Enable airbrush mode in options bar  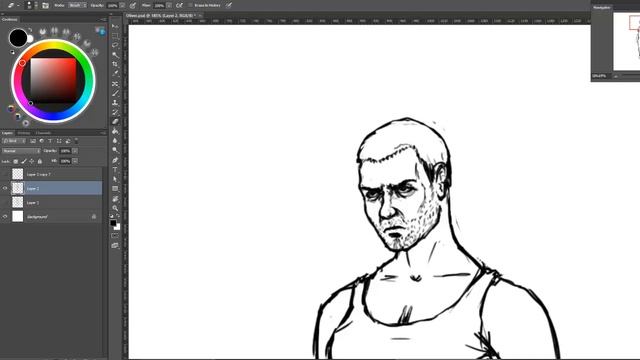[x=179, y=5]
